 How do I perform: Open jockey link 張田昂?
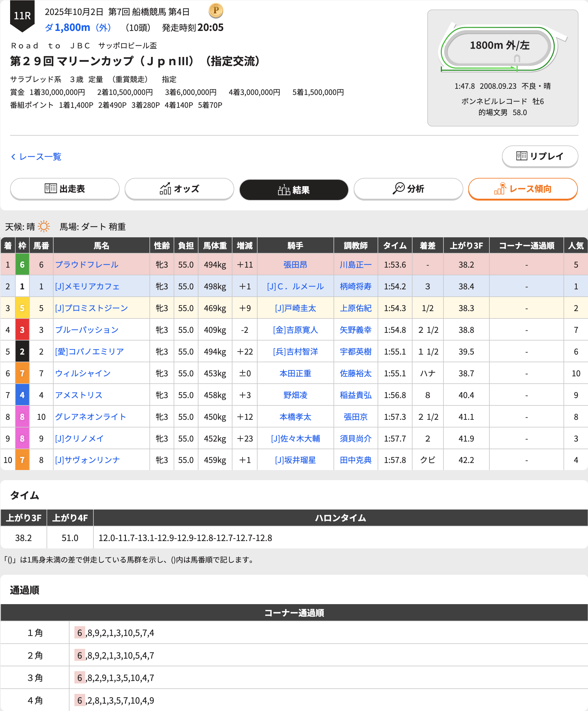click(x=295, y=265)
